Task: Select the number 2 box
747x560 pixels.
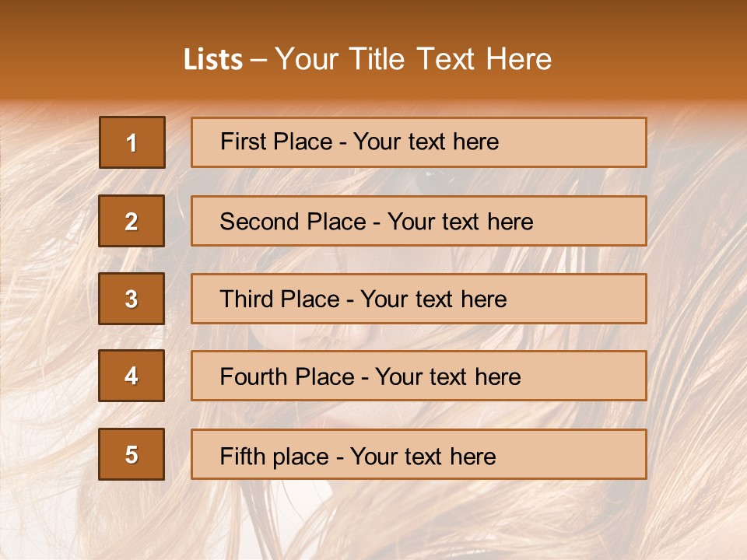Action: click(x=132, y=221)
